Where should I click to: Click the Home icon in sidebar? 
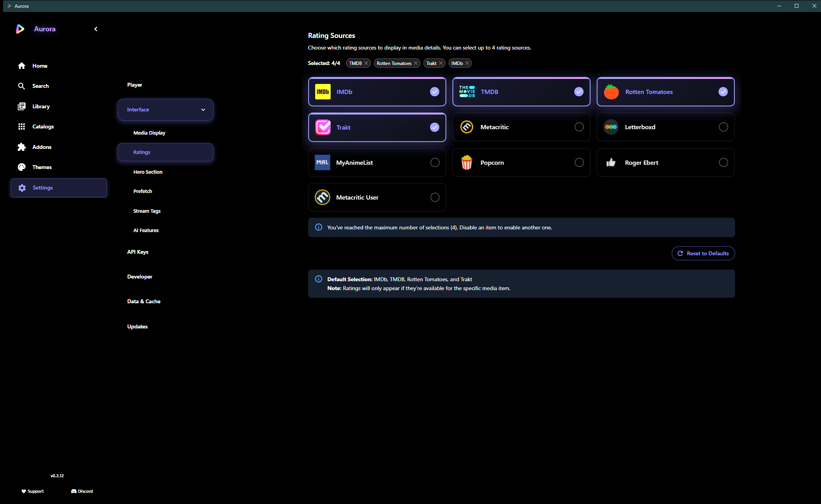[22, 66]
